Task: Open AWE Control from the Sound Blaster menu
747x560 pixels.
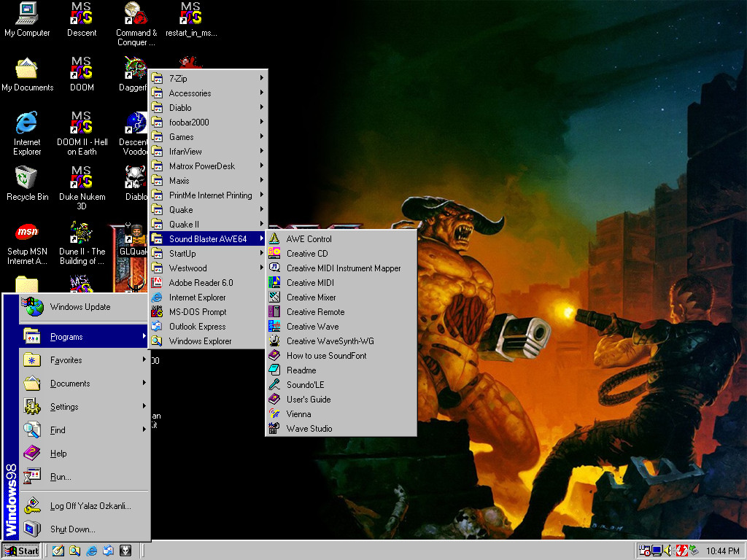Action: pos(309,239)
